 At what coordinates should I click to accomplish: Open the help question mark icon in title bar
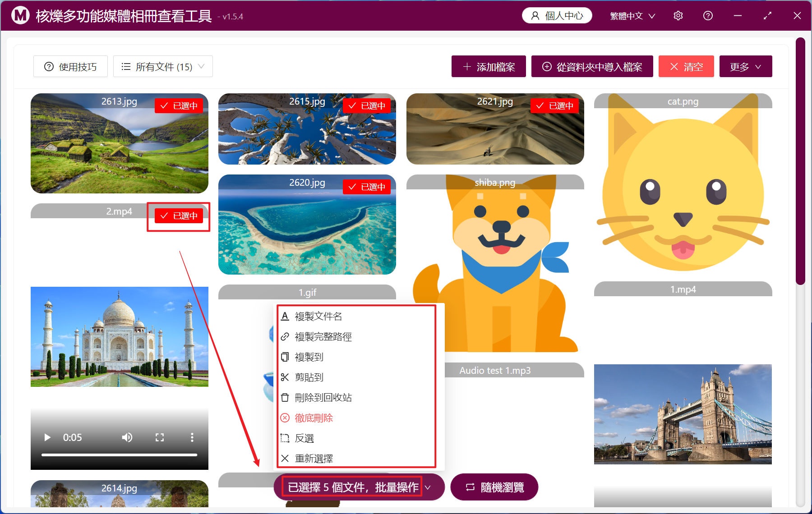pos(708,16)
